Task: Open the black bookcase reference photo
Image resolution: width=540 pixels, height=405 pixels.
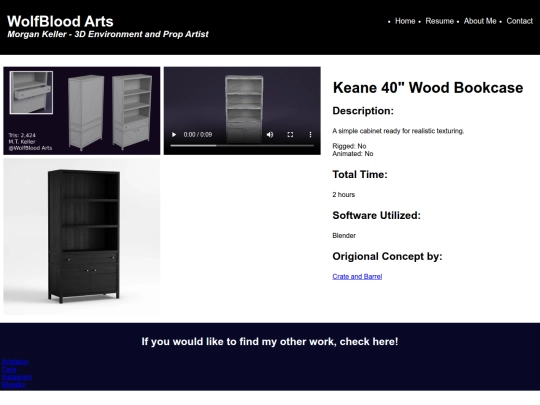Action: tap(82, 237)
